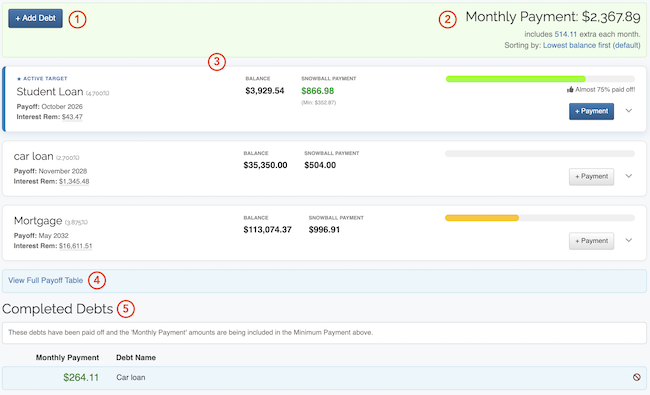This screenshot has height=395, width=650.
Task: Click the Monthly Payment $2,367.89 heading
Action: [x=553, y=17]
